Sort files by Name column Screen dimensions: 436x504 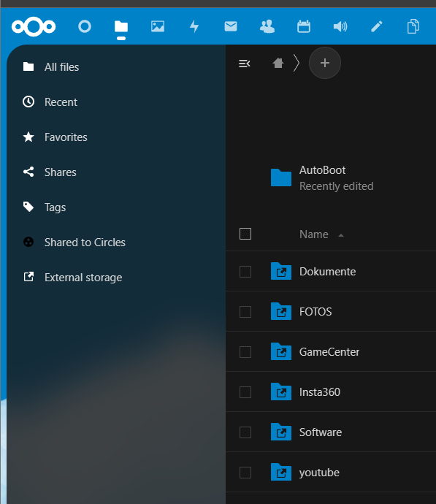314,234
